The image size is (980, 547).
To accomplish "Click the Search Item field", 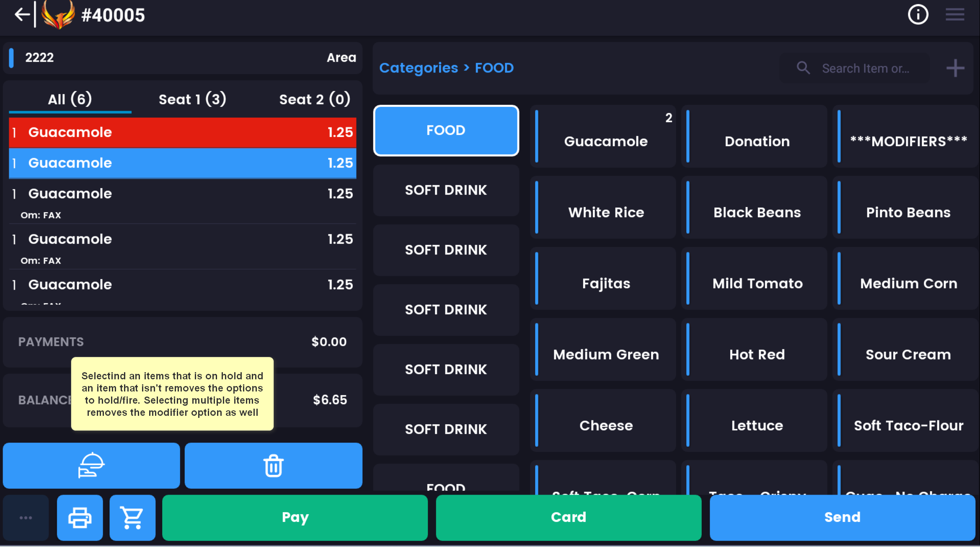I will 865,68.
